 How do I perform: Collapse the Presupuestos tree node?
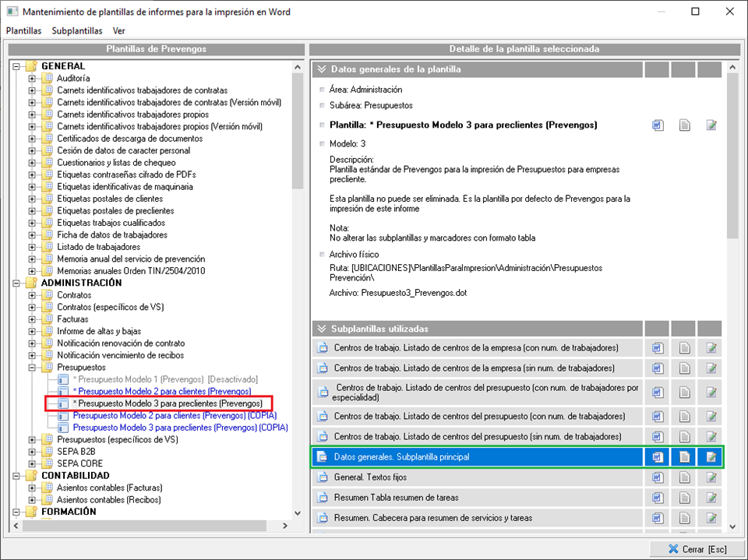click(x=32, y=367)
